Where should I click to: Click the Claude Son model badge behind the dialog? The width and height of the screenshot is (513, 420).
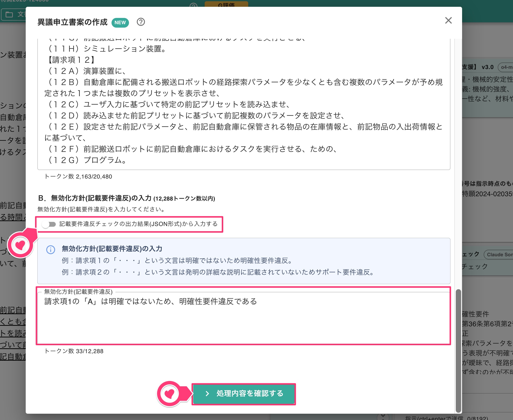499,255
